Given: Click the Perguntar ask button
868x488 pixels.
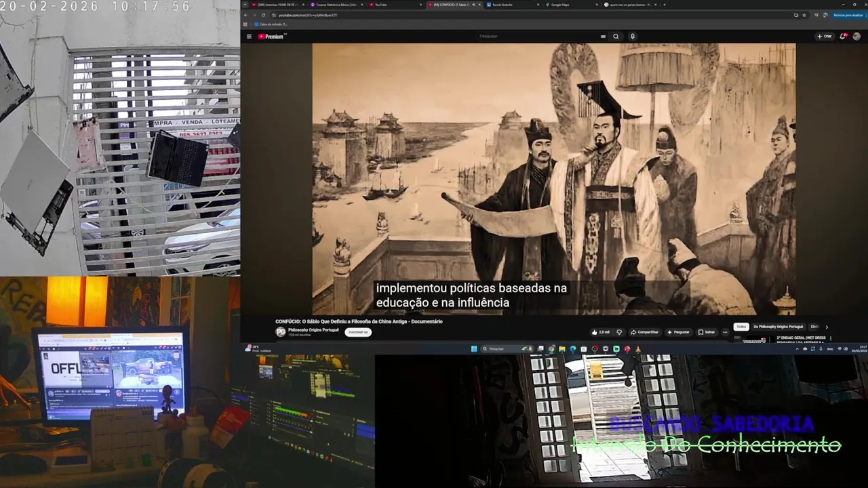Looking at the screenshot, I should tap(678, 332).
